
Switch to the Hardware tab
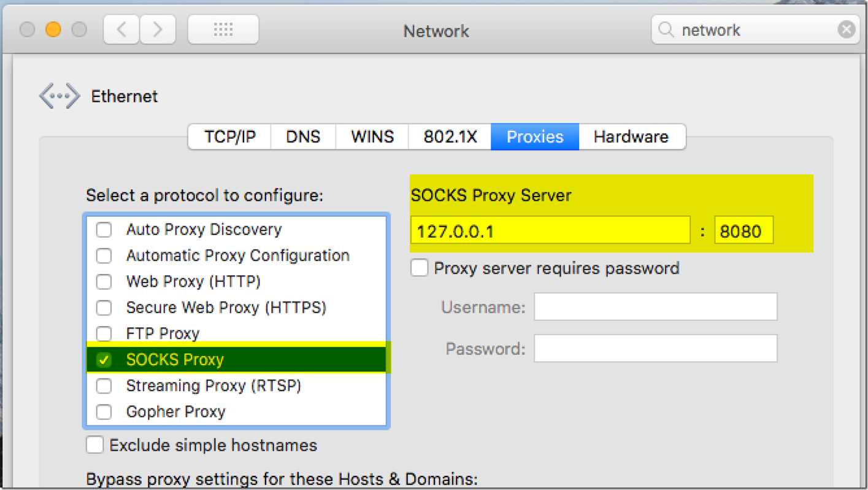click(x=631, y=136)
